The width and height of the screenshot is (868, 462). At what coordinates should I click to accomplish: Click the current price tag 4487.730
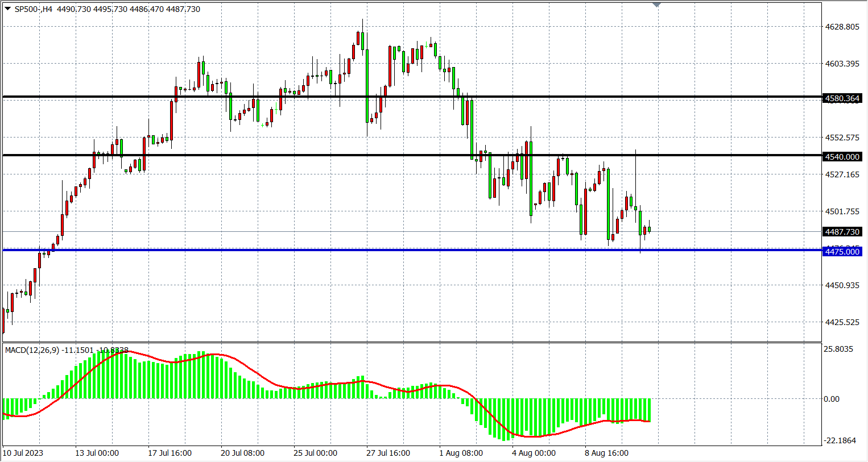click(x=842, y=232)
